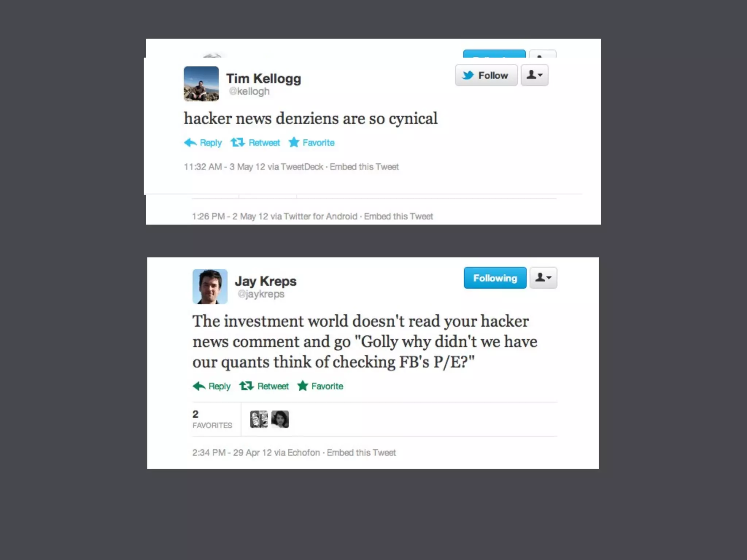Open the user actions dropdown beside Follow
The width and height of the screenshot is (747, 560).
534,75
